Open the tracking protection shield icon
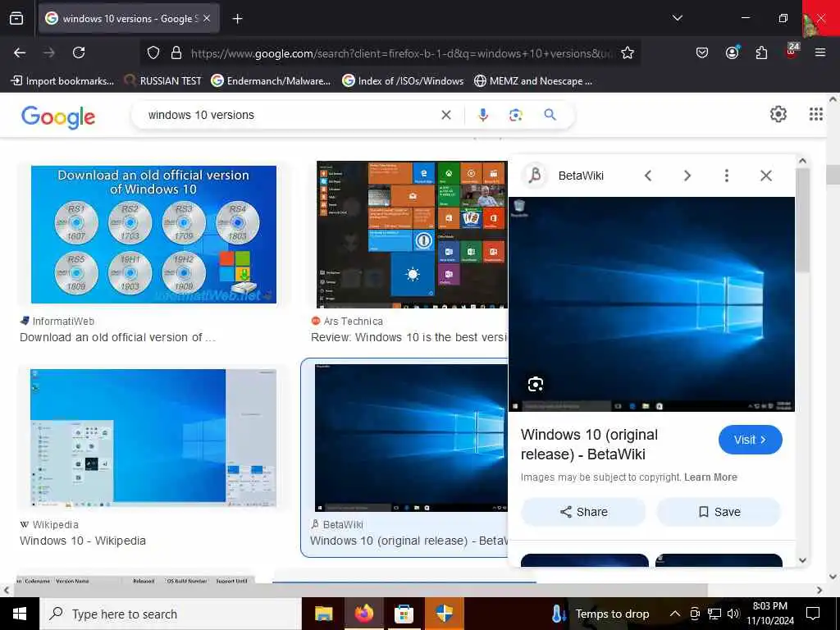The width and height of the screenshot is (840, 630). coord(153,52)
